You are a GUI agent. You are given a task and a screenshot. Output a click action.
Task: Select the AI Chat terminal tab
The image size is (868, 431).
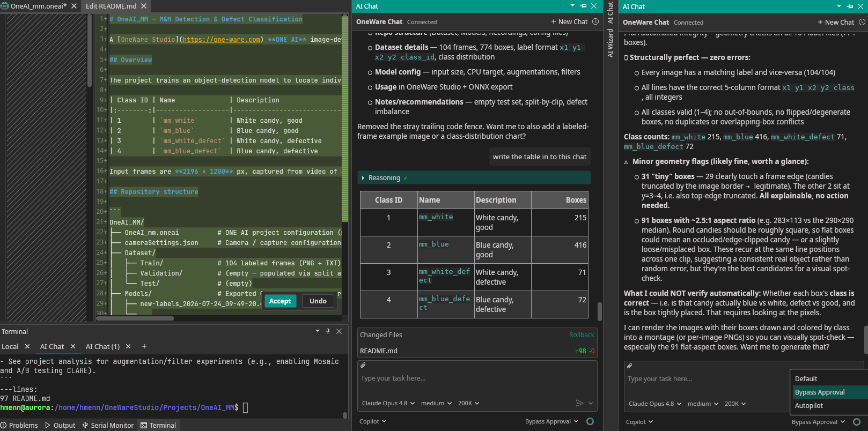[52, 346]
